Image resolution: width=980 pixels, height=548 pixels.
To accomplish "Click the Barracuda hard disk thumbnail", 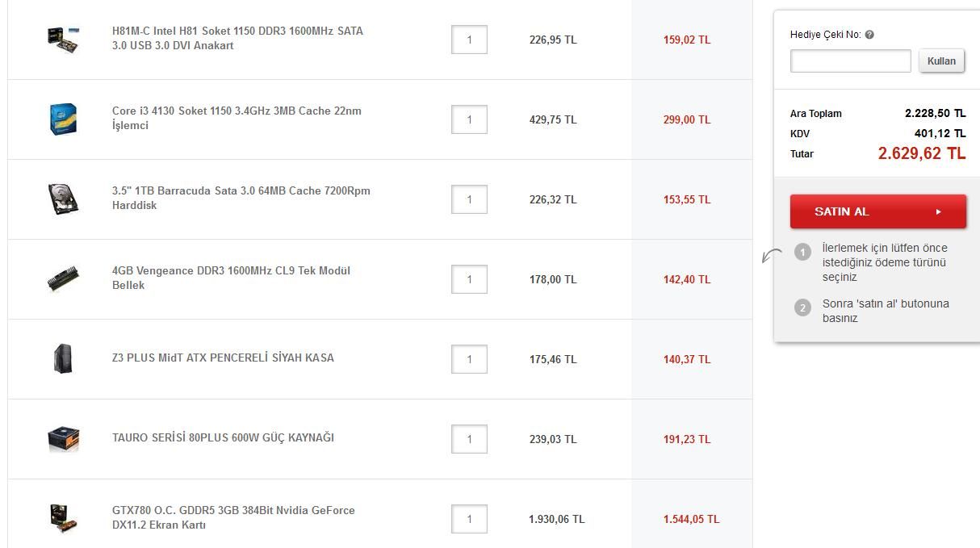I will (x=63, y=199).
